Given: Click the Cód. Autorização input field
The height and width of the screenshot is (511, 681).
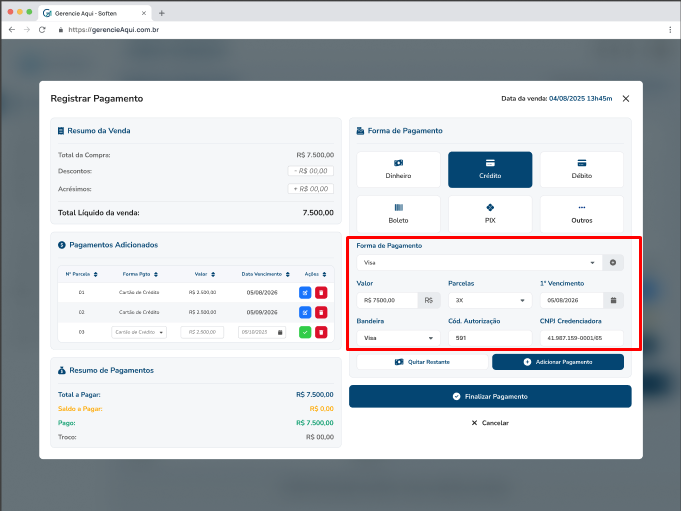Looking at the screenshot, I should click(490, 338).
